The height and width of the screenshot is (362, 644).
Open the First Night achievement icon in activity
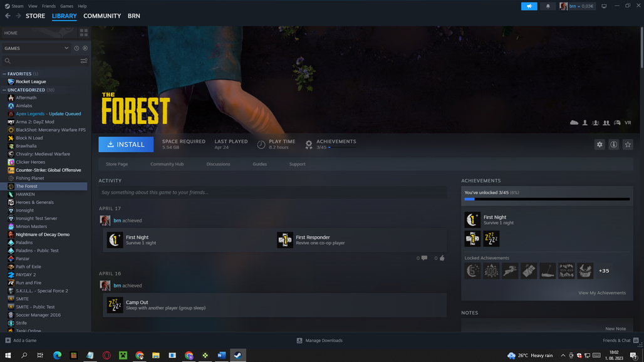click(115, 240)
